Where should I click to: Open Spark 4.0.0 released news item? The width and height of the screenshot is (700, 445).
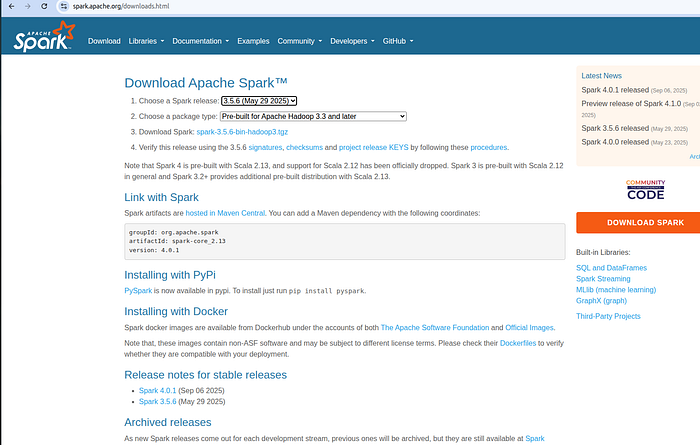(615, 142)
